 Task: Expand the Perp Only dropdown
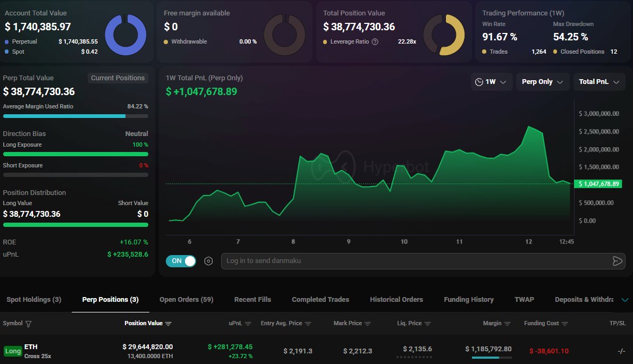pyautogui.click(x=543, y=82)
